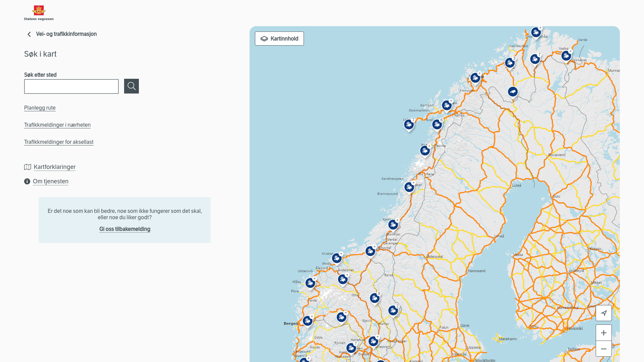Zoom out with the minus button
Viewport: 644px width, 362px height.
(603, 349)
